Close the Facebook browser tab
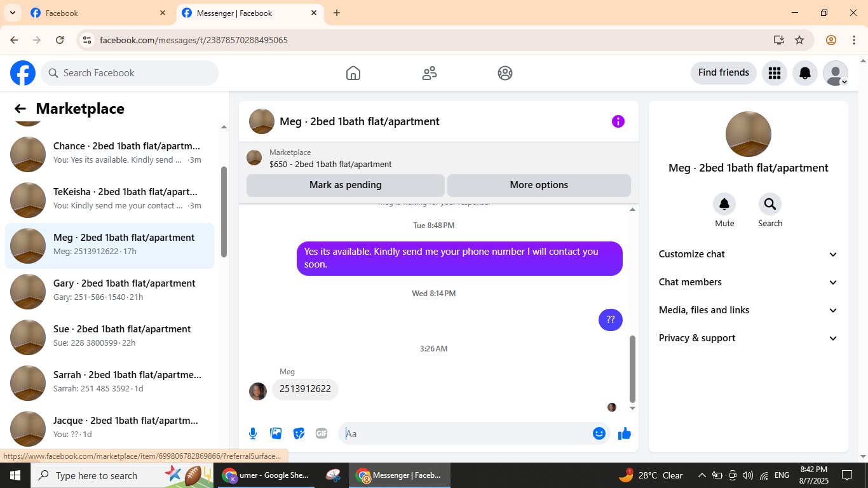This screenshot has width=868, height=488. 163,13
